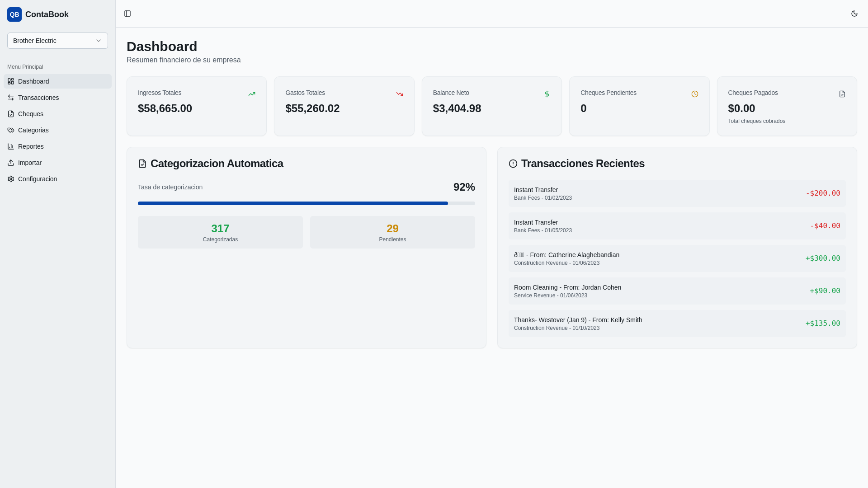
Task: Click the Cheques sidebar icon
Action: pos(11,114)
